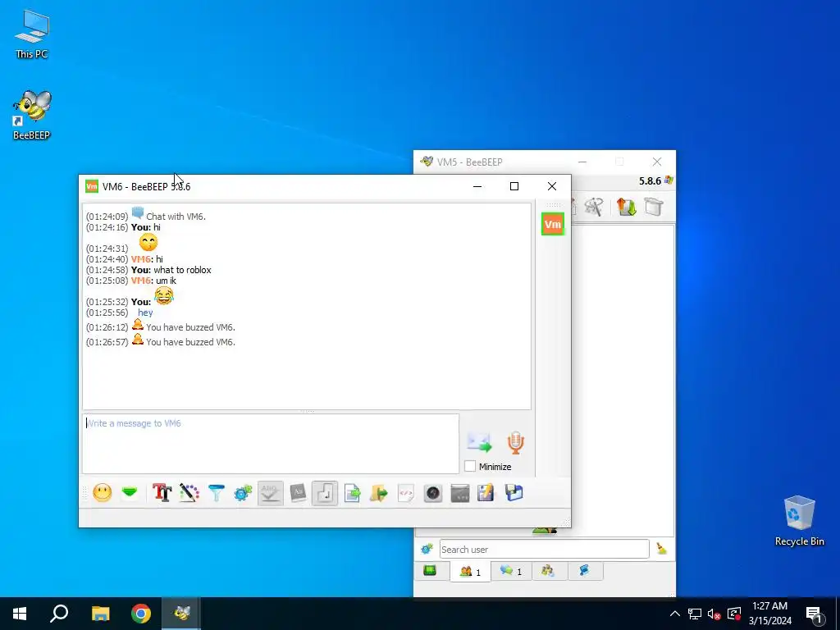Open the notification center
The width and height of the screenshot is (840, 630).
[x=814, y=614]
